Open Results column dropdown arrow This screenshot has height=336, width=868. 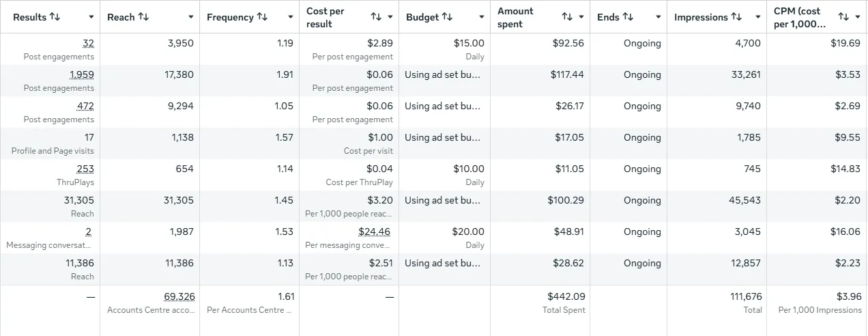(91, 17)
